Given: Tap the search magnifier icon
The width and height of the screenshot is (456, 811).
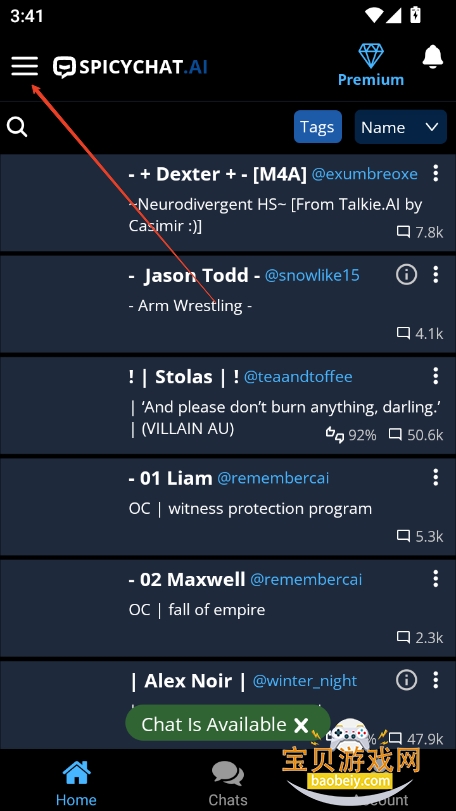Looking at the screenshot, I should 17,127.
